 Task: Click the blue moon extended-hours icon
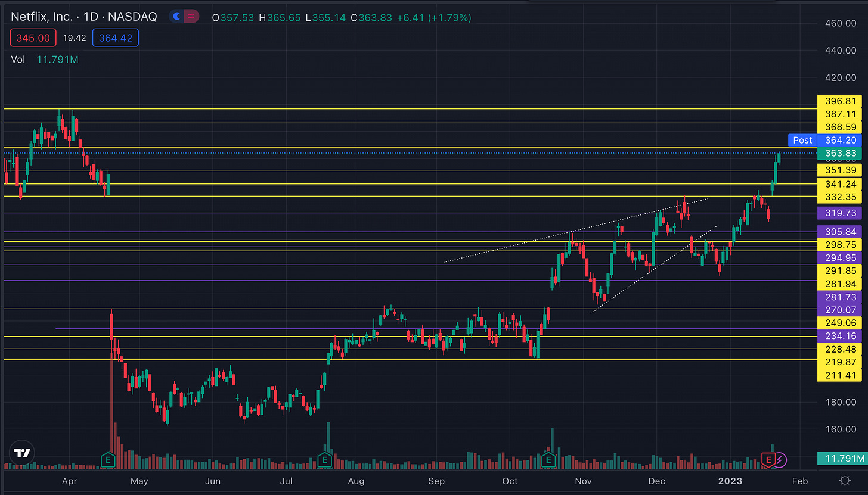177,17
